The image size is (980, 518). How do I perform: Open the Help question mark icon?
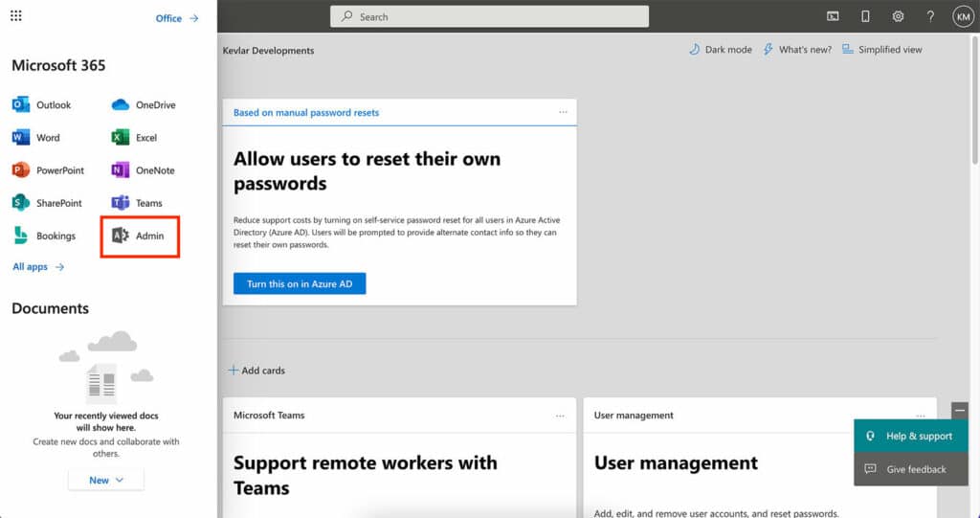click(930, 17)
